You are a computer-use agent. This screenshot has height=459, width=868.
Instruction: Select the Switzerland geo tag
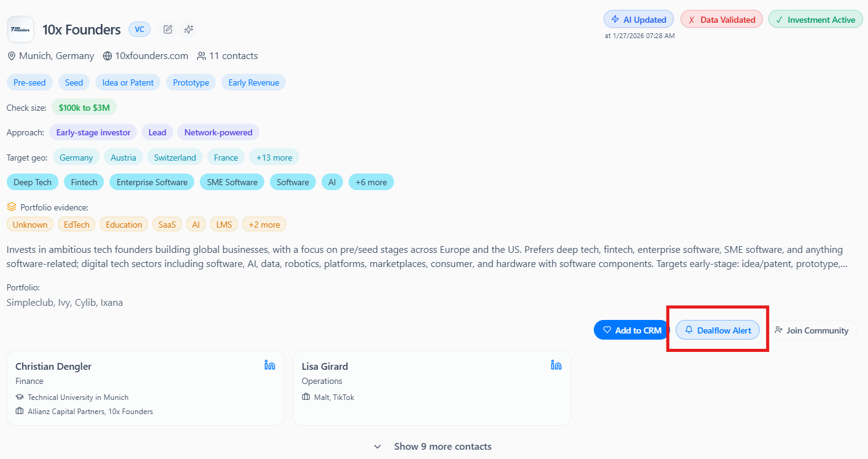(175, 158)
